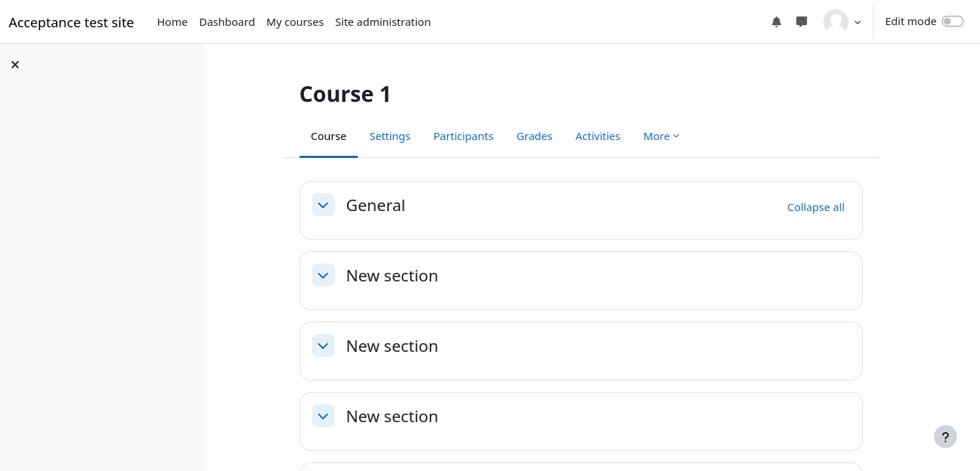The width and height of the screenshot is (980, 471).
Task: Close the course index drawer
Action: point(15,65)
